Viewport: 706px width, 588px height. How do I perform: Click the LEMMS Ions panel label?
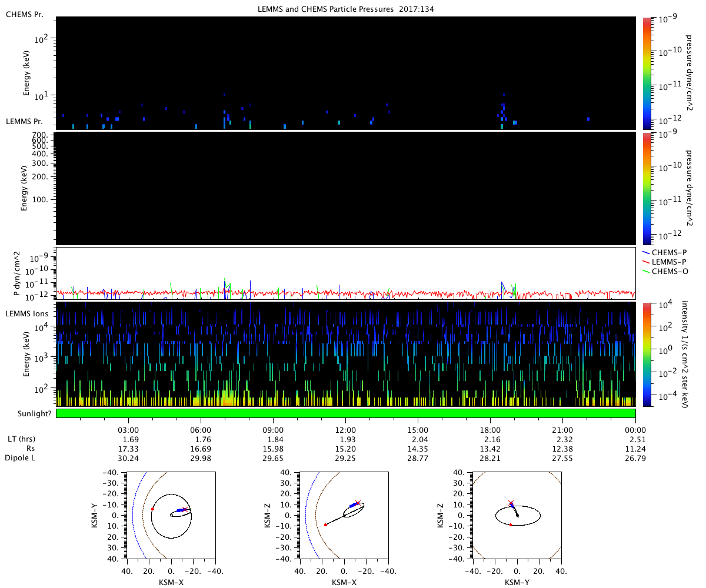click(x=27, y=315)
